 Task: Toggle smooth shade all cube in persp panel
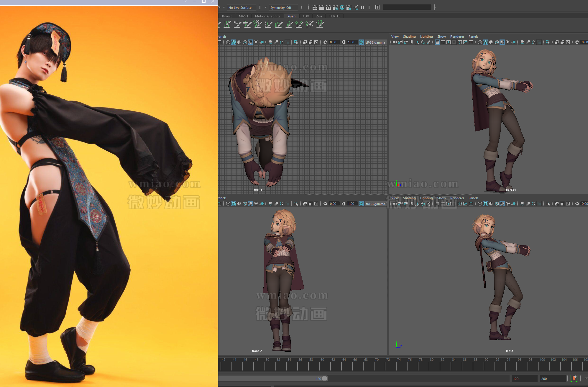pyautogui.click(x=485, y=42)
